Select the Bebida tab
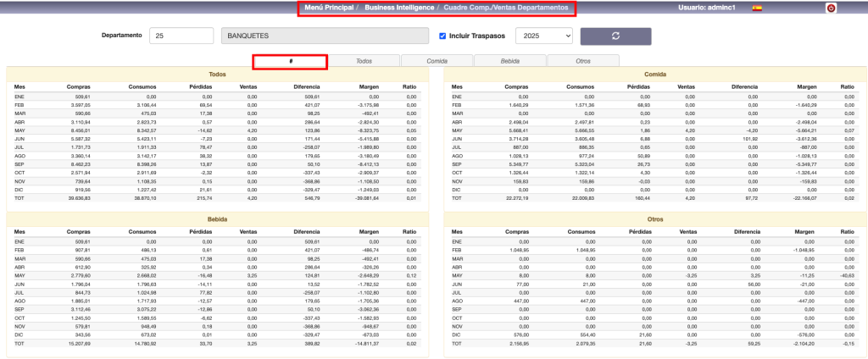868x359 pixels. 509,61
